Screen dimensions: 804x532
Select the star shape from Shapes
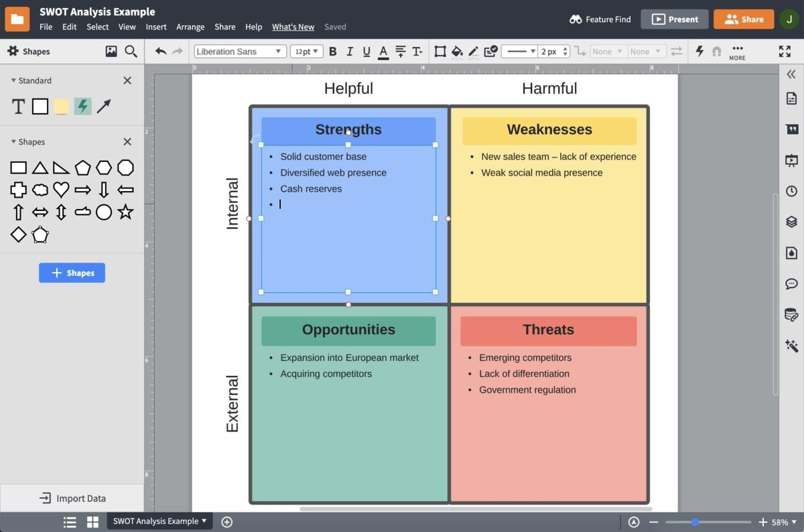point(125,212)
